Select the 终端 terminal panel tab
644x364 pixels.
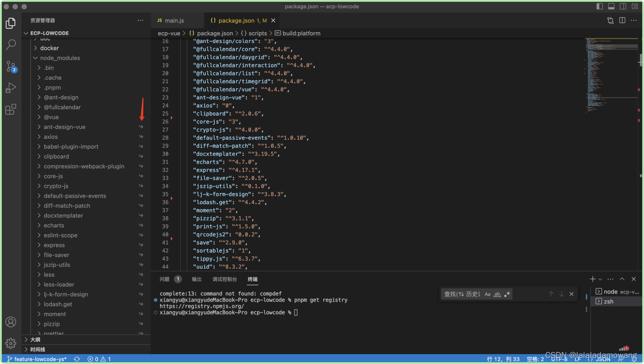pyautogui.click(x=252, y=279)
